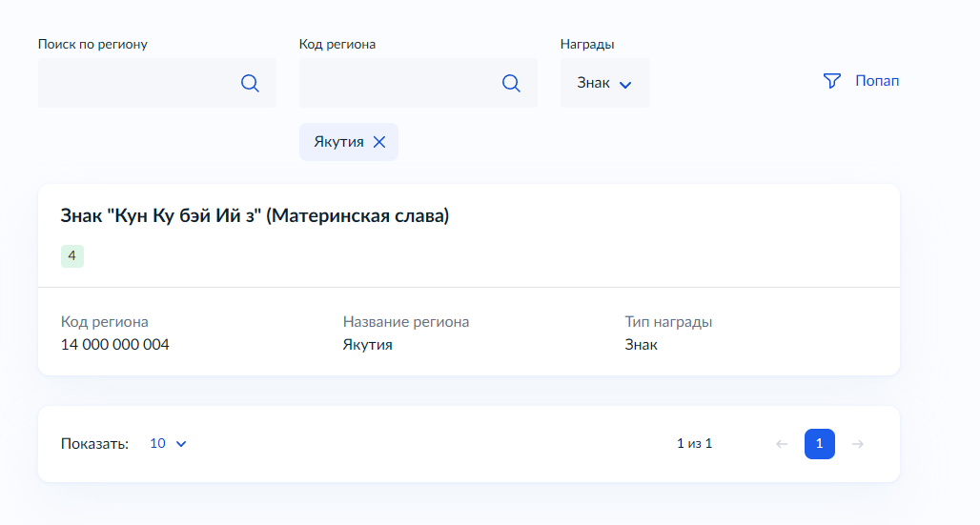This screenshot has width=980, height=525.
Task: Focus the Поиск по региону input field
Action: [x=138, y=83]
